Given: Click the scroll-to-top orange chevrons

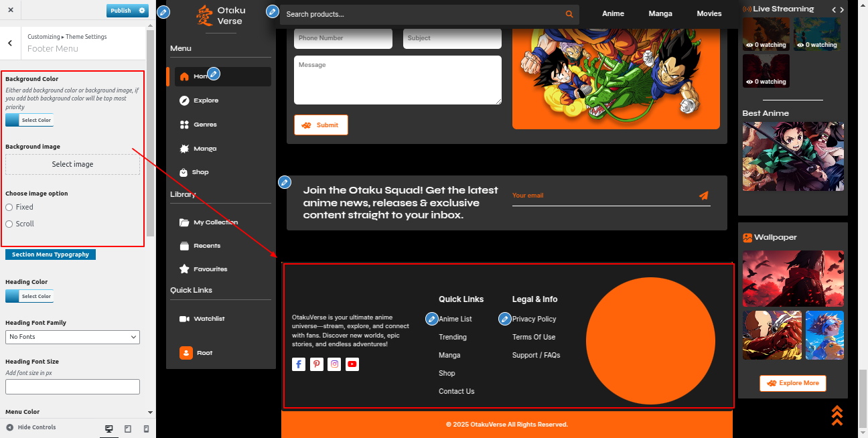Looking at the screenshot, I should click(x=837, y=415).
